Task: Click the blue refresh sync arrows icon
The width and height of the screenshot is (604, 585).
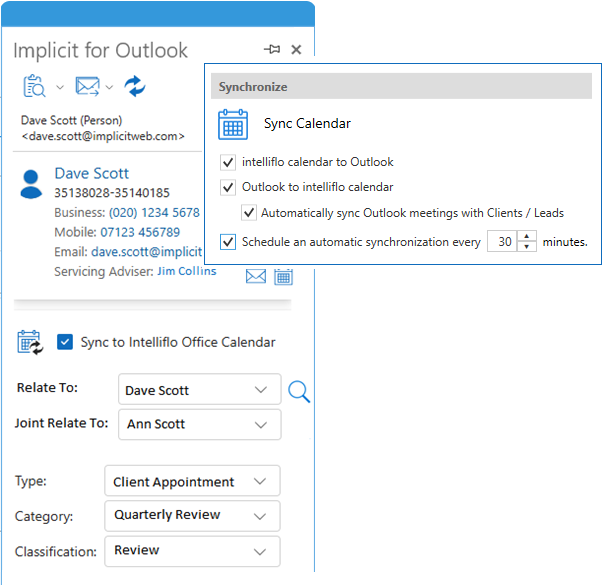Action: coord(134,87)
